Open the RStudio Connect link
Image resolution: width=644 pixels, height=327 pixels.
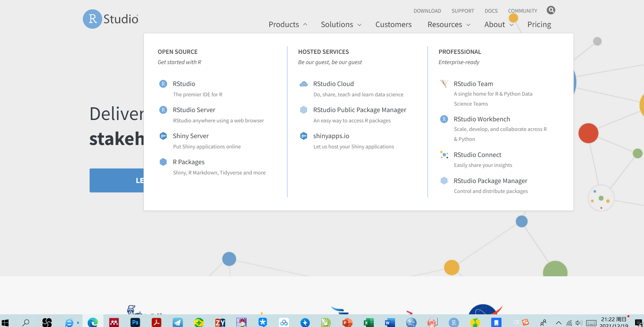477,155
